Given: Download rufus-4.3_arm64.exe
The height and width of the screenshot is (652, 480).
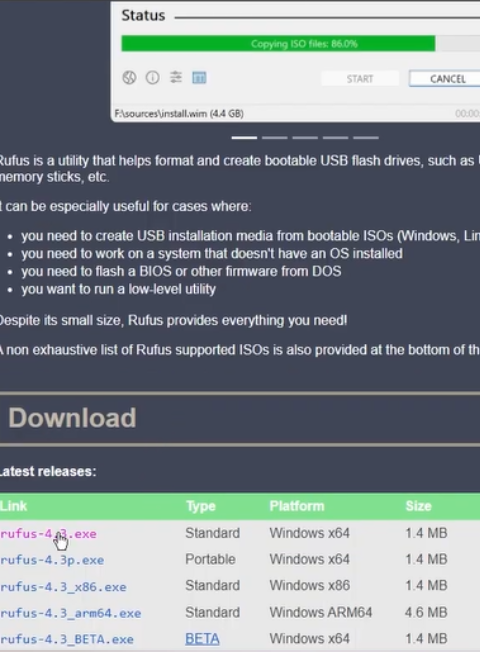Looking at the screenshot, I should (70, 613).
